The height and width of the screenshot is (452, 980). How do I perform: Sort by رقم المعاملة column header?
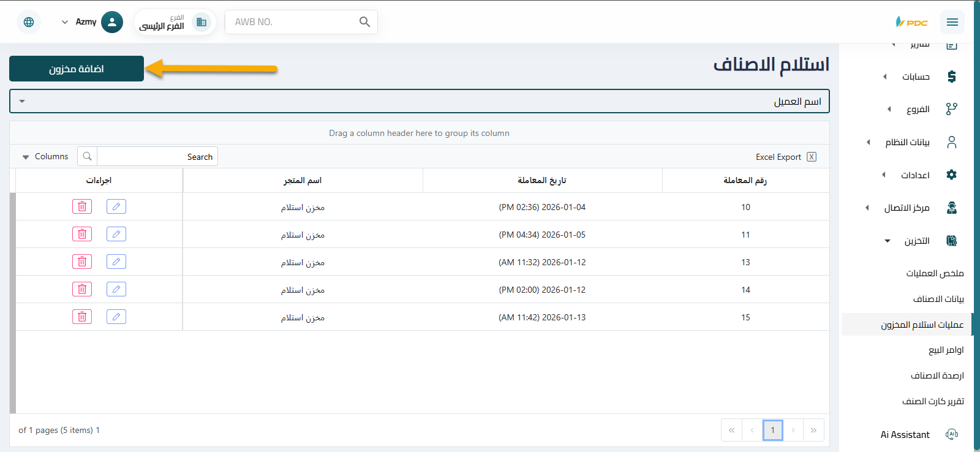pyautogui.click(x=745, y=180)
